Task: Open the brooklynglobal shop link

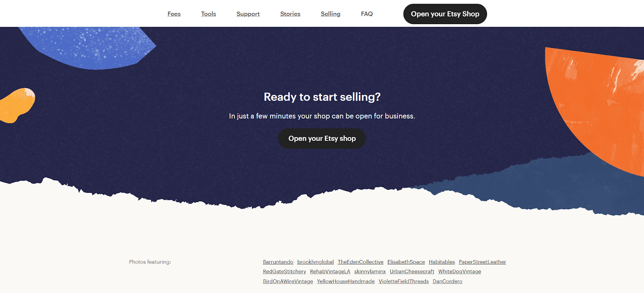Action: coord(316,262)
